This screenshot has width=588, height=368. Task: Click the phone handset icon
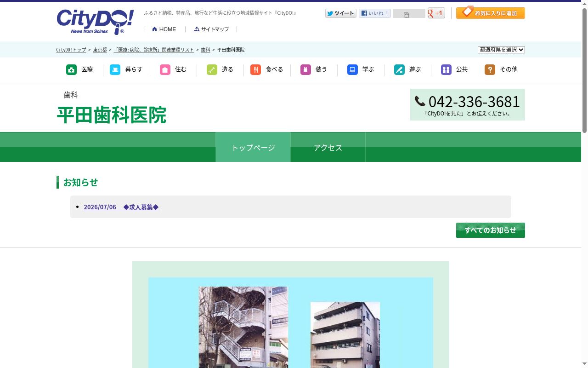(420, 101)
